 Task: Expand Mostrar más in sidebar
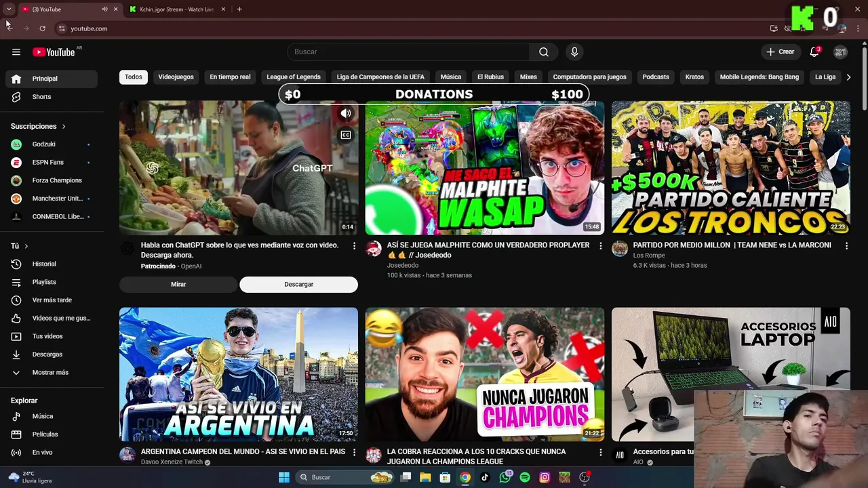pyautogui.click(x=52, y=373)
